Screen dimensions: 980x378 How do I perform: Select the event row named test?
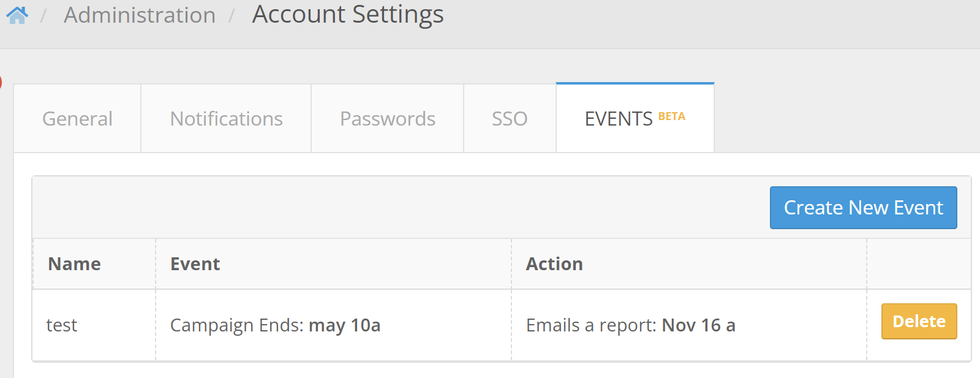(x=62, y=325)
